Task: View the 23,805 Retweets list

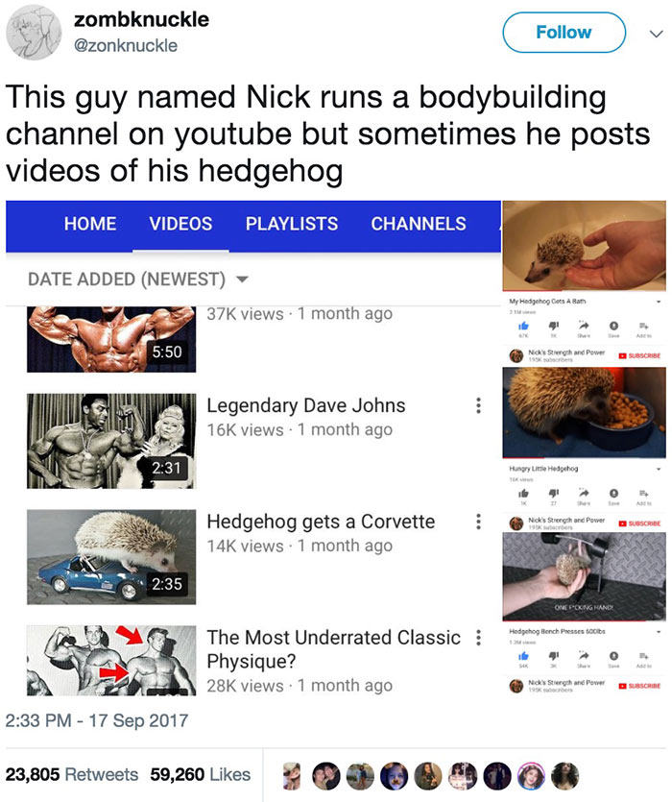Action: click(x=72, y=774)
